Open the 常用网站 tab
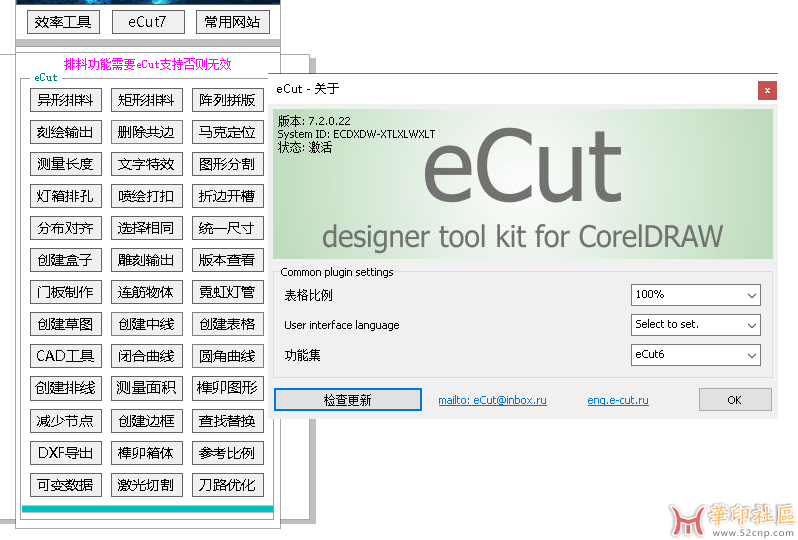 click(x=233, y=22)
